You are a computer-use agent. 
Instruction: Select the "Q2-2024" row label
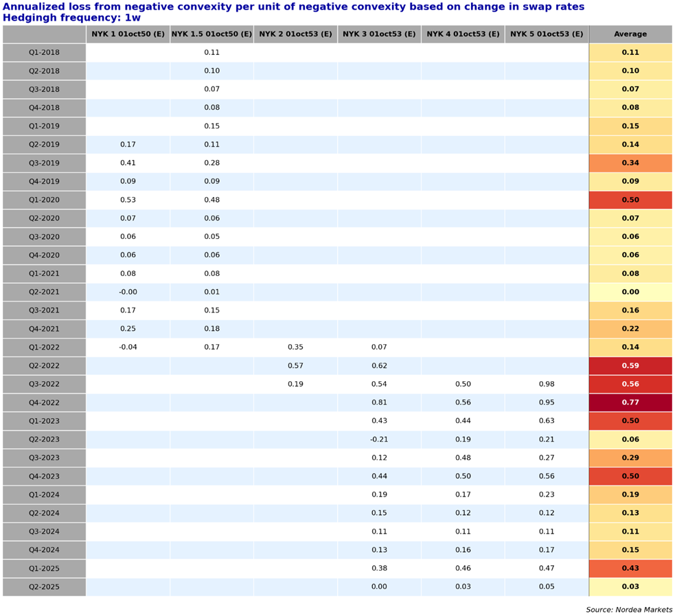click(45, 513)
